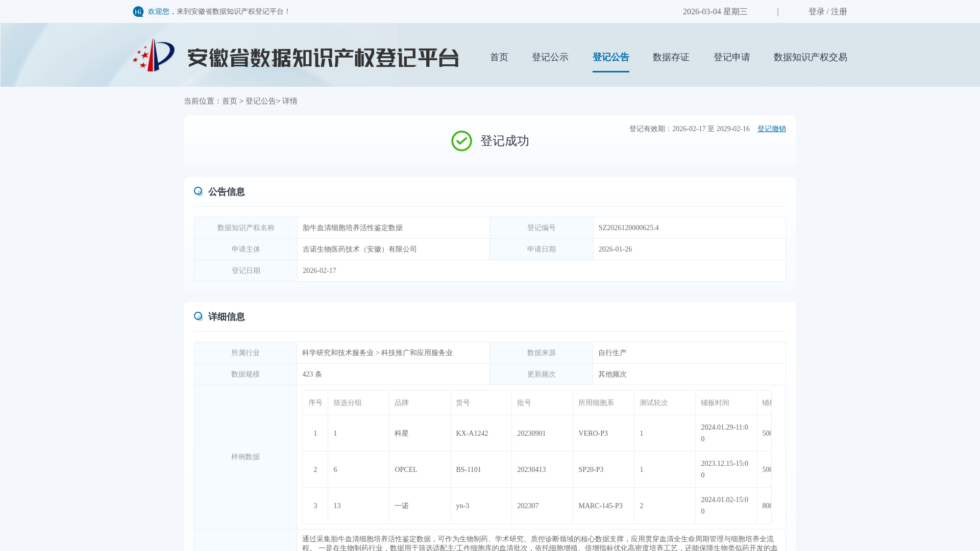The width and height of the screenshot is (980, 551).
Task: Open the 首页 navigation tab
Action: (x=499, y=57)
